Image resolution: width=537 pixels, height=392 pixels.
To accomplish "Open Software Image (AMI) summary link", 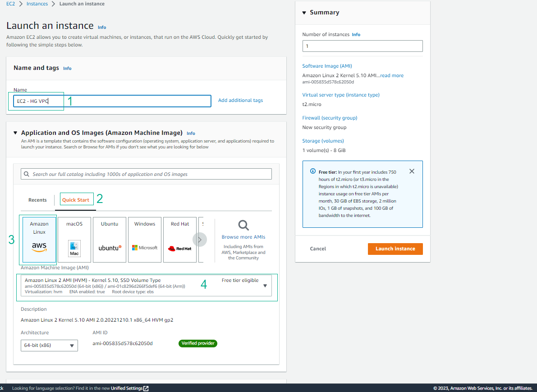I will coord(327,66).
